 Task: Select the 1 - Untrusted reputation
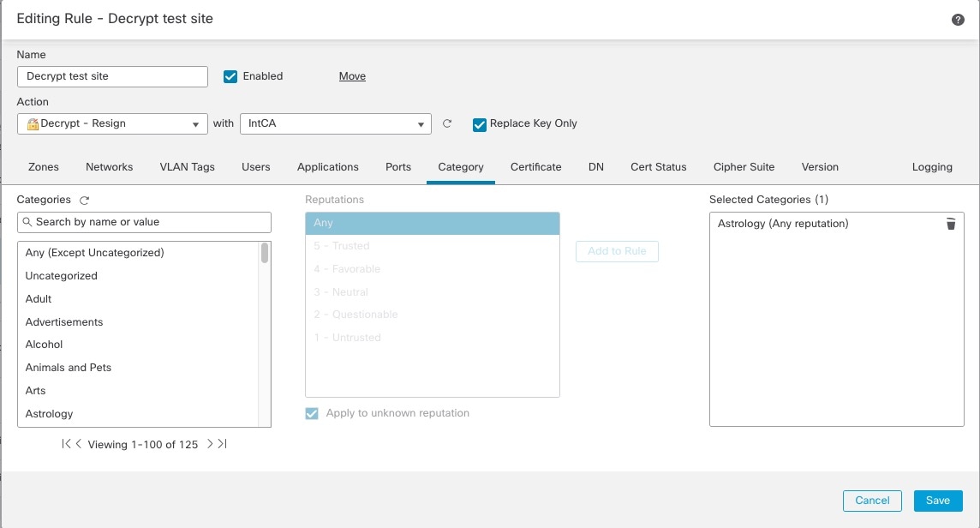click(433, 338)
